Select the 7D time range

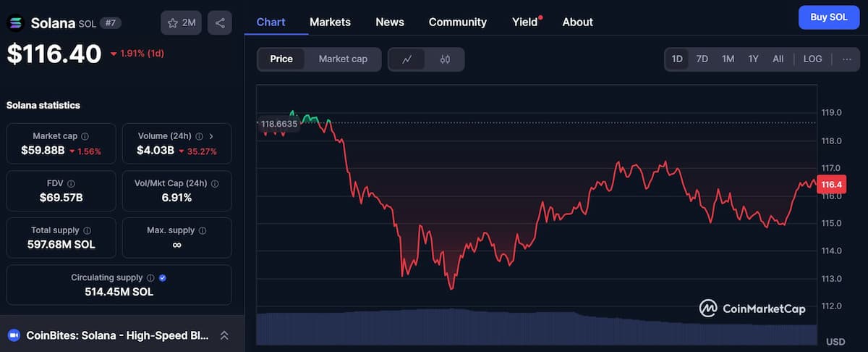point(702,59)
